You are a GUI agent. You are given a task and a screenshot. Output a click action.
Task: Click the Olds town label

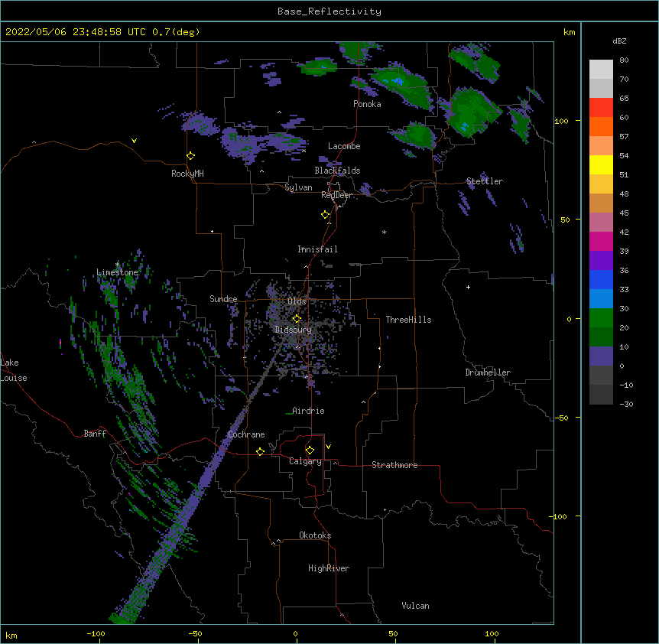click(297, 301)
